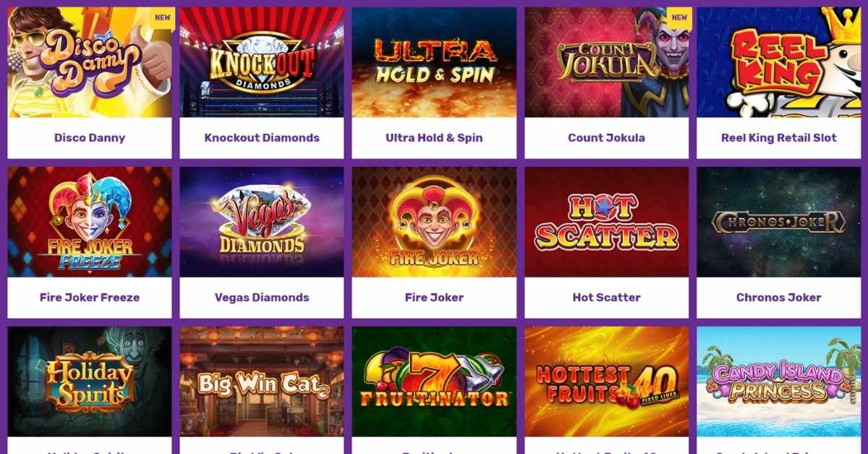This screenshot has width=868, height=454.
Task: Open the Vegas Diamonds game artwork
Action: (x=262, y=222)
